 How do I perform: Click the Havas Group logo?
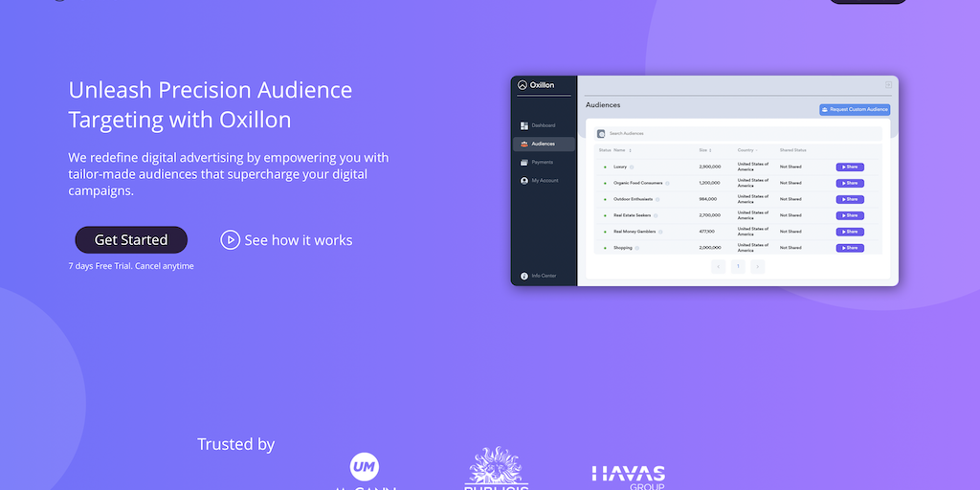[628, 478]
